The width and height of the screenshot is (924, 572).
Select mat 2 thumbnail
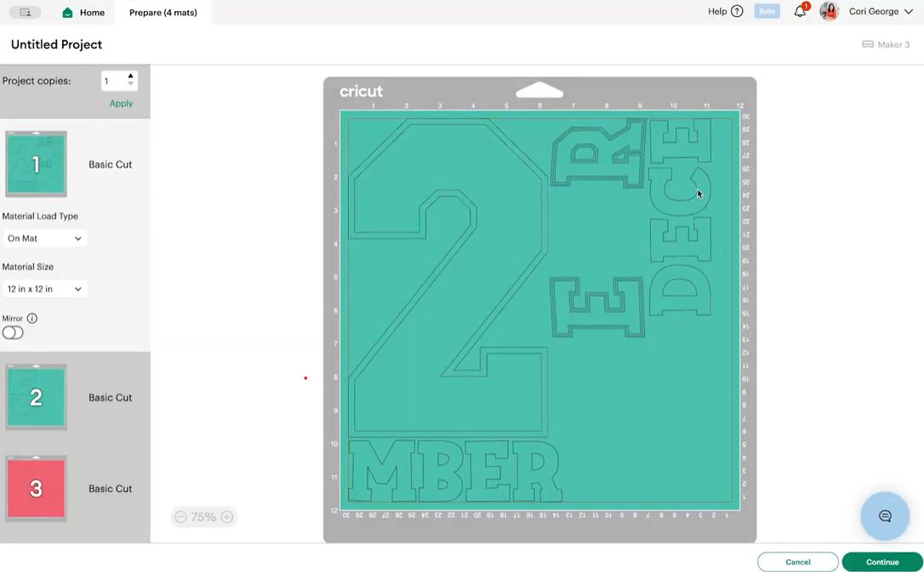click(36, 397)
